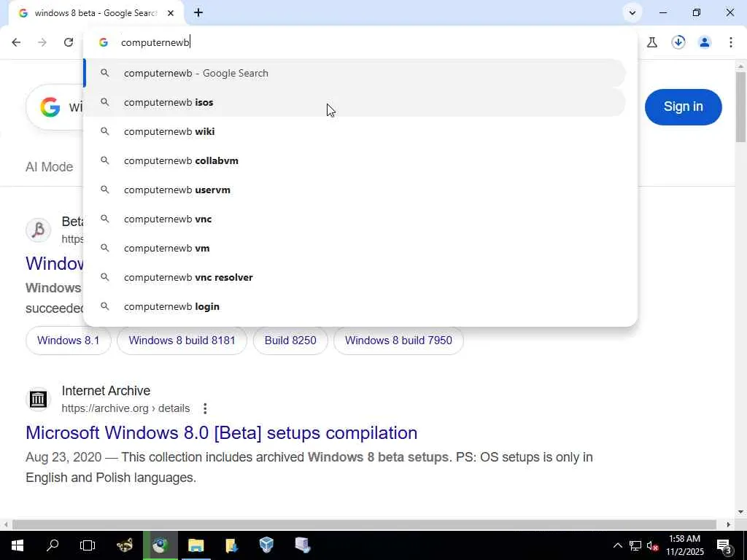Open File Explorer from the taskbar
Screen dimensions: 747x560
[196, 545]
